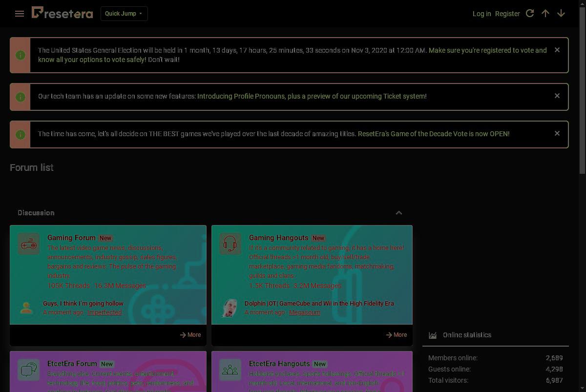Open the Discussion category heading
This screenshot has width=586, height=392.
pyautogui.click(x=36, y=213)
